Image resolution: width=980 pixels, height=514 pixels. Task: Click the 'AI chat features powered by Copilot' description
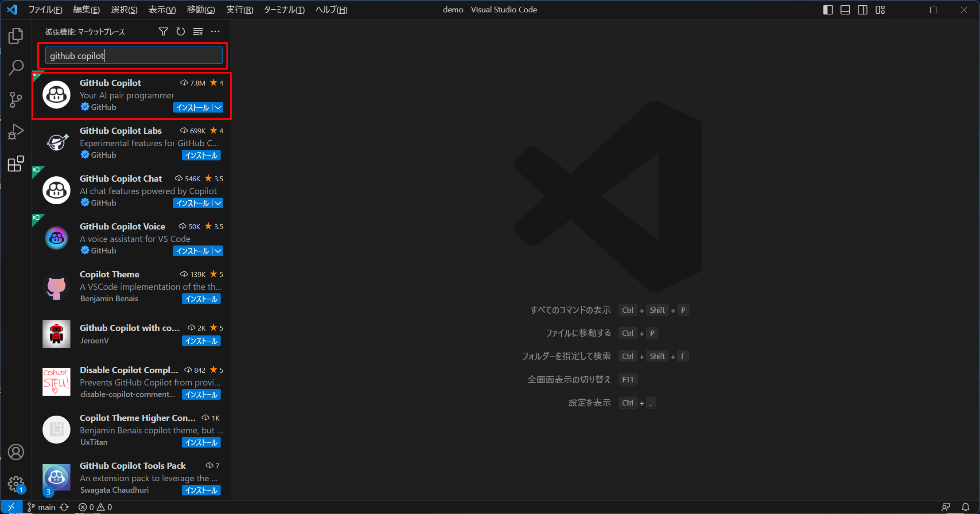point(148,191)
